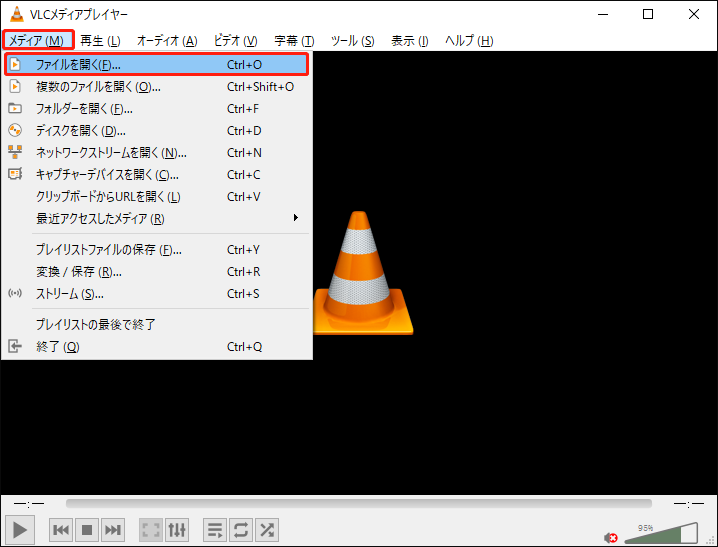The height and width of the screenshot is (547, 718).
Task: Select ネットワークストリームを開く (N)... entry
Action: point(157,152)
